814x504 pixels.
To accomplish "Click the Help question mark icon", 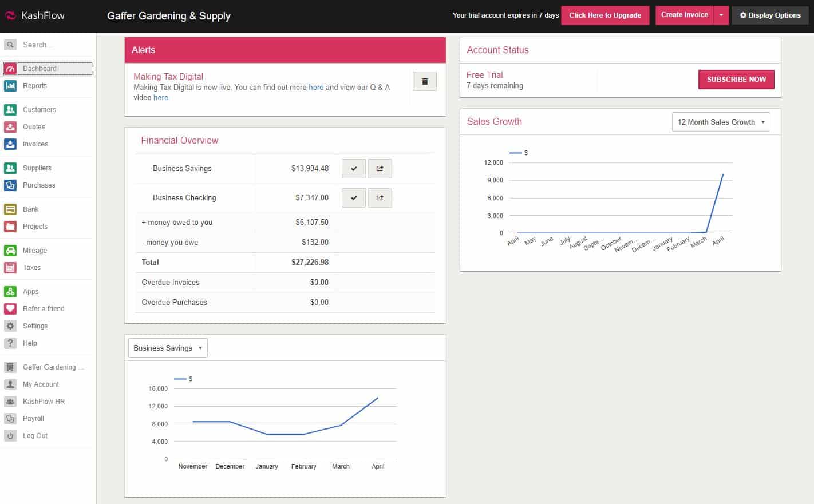I will coord(10,343).
